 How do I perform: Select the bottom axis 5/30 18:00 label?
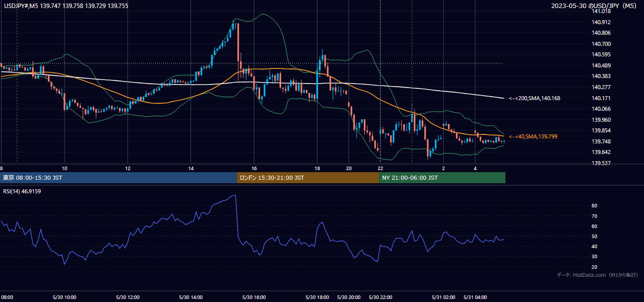(x=317, y=297)
